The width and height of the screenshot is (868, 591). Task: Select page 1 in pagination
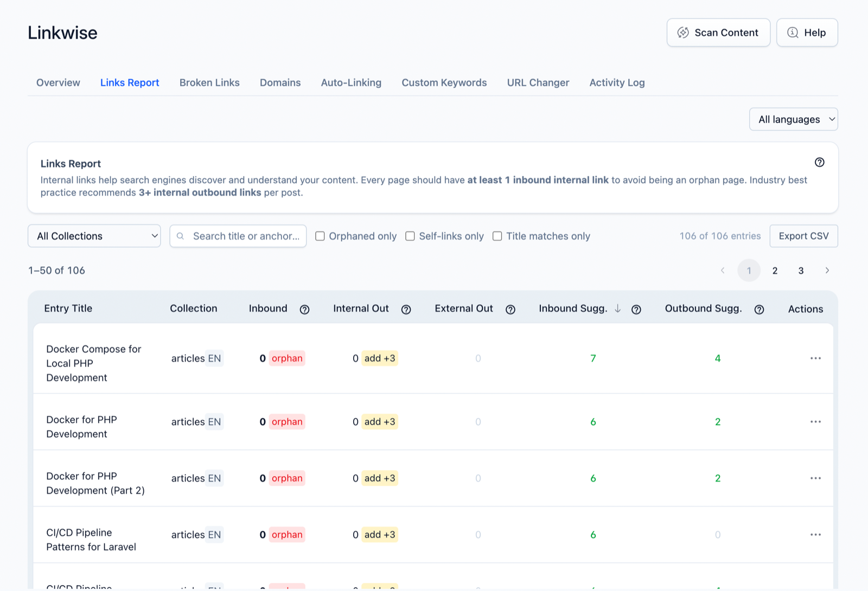[x=749, y=270]
